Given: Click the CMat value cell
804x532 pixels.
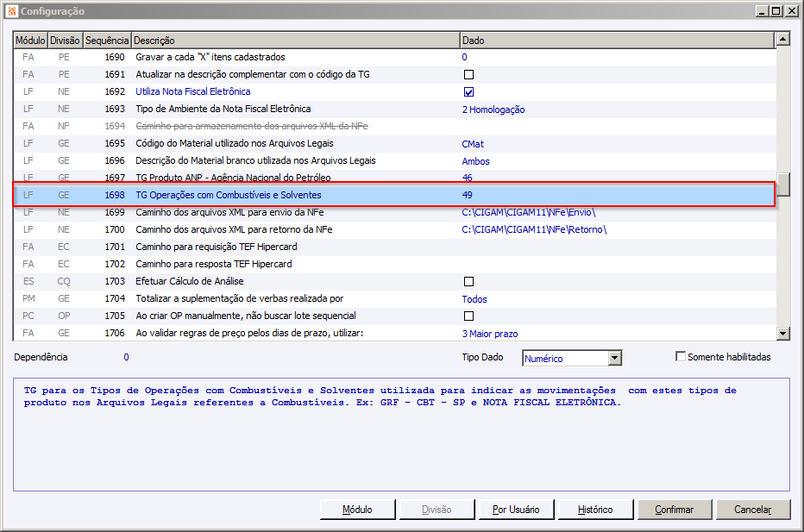Looking at the screenshot, I should coord(473,144).
